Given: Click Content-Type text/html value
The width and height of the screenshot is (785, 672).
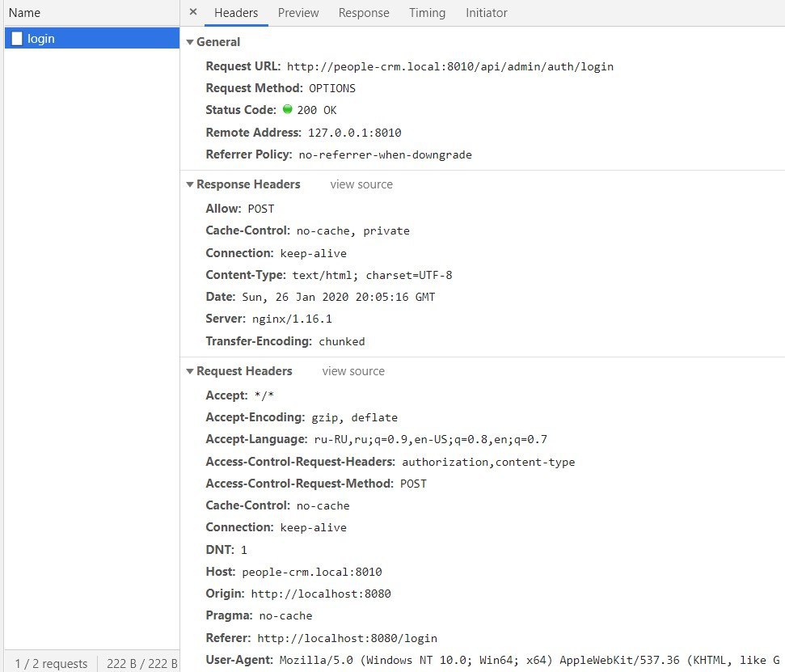Looking at the screenshot, I should [x=372, y=276].
